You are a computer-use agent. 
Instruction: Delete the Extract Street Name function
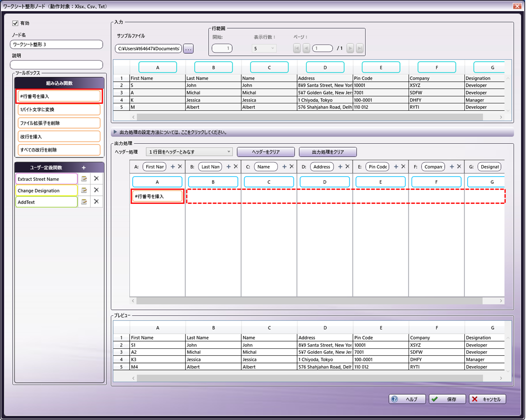pos(96,178)
